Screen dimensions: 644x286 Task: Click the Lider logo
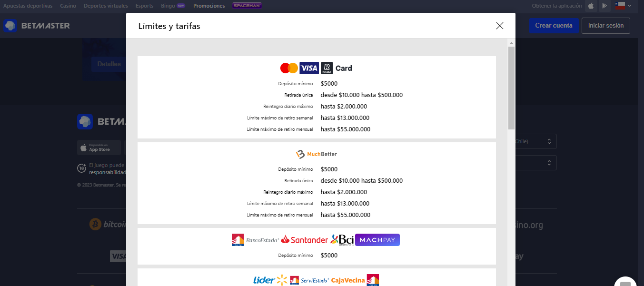[270, 280]
